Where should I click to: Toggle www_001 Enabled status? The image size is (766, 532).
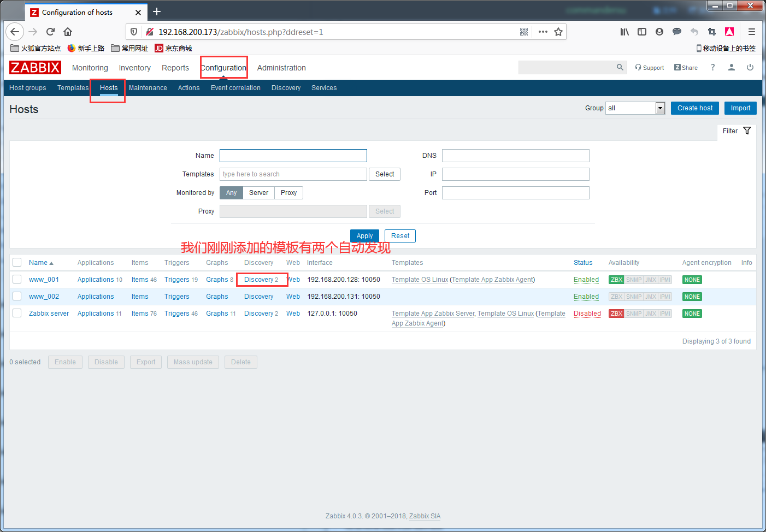click(586, 280)
